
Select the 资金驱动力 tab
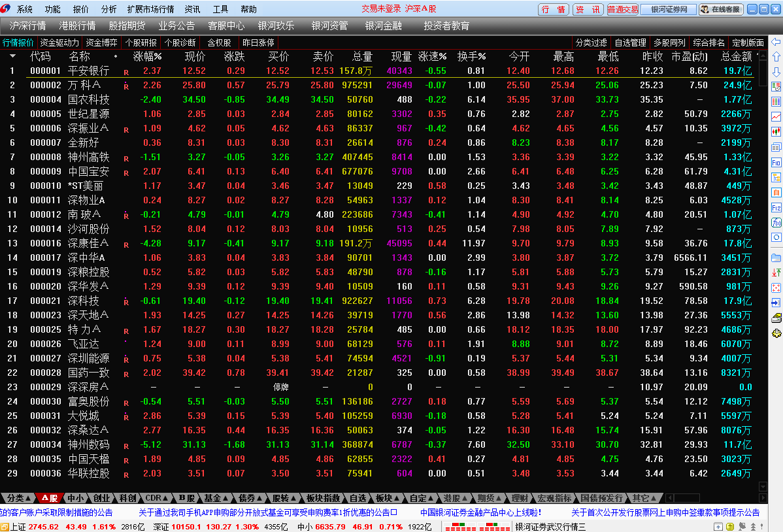(59, 43)
